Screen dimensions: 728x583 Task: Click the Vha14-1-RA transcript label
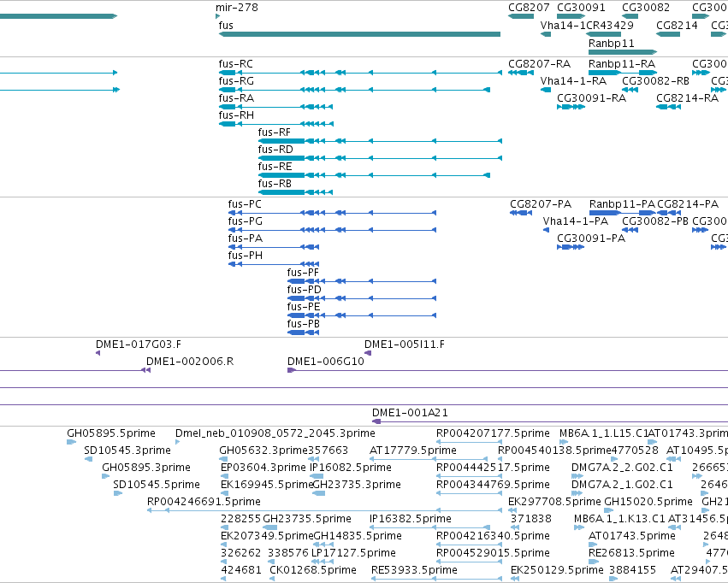point(573,80)
